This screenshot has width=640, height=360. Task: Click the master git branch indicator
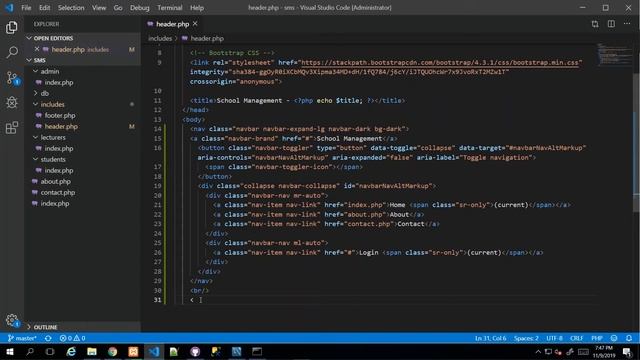22,338
